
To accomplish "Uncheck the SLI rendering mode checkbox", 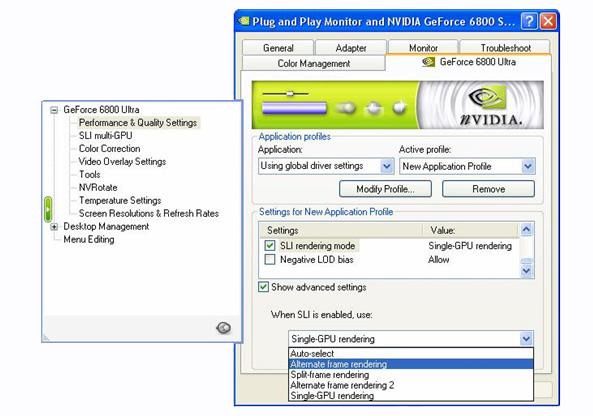I will (x=270, y=245).
